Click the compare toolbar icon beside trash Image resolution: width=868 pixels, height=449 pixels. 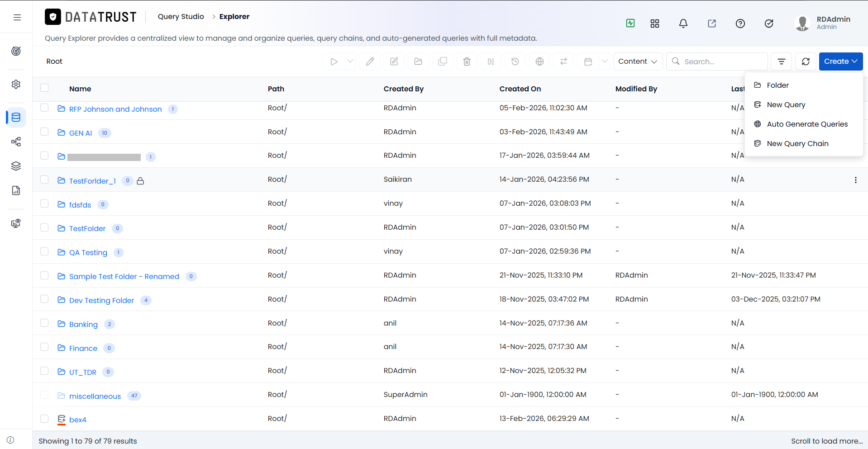click(491, 61)
